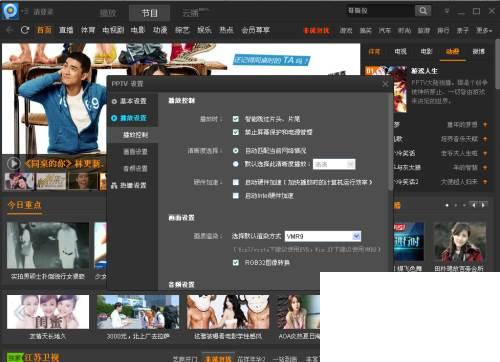Open second small thumbnail under banner
This screenshot has height=362, width=500.
51,181
